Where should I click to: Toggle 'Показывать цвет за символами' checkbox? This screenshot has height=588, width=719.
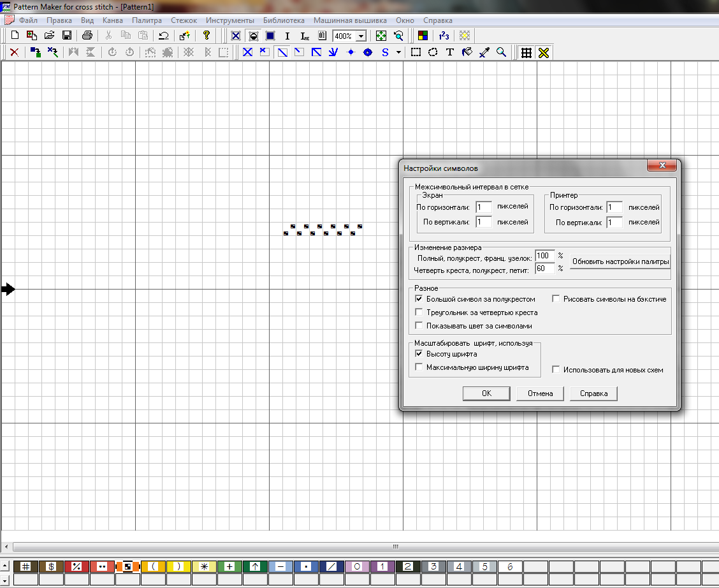[419, 326]
